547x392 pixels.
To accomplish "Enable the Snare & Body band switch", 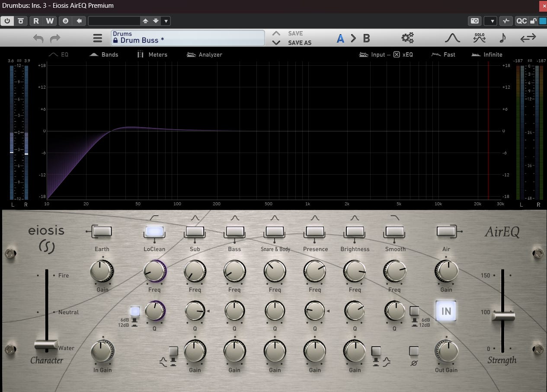I will [275, 231].
